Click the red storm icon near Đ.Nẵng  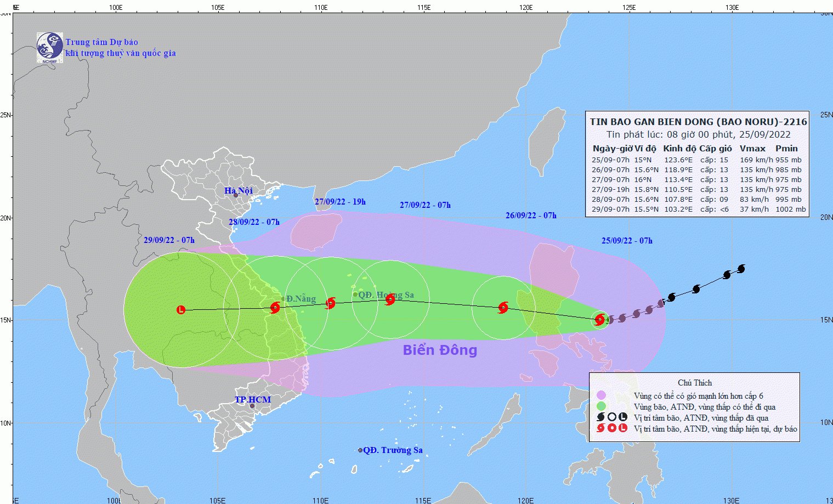(x=275, y=308)
